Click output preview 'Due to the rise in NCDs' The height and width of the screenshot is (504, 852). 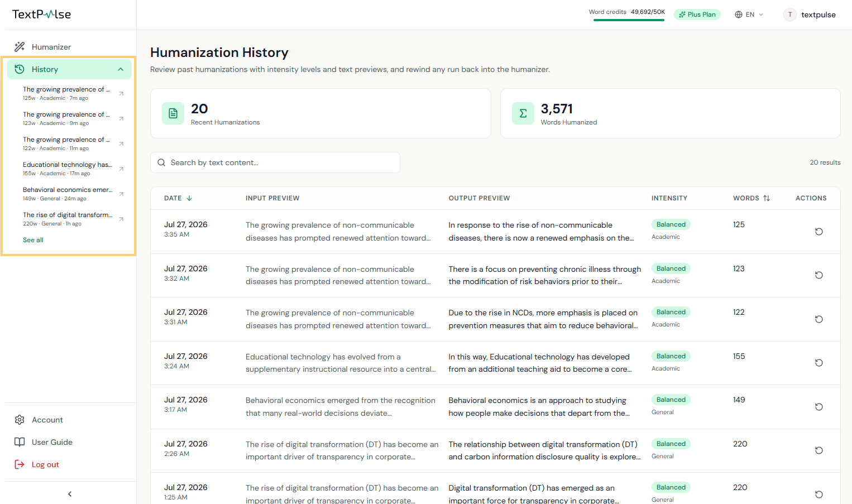[543, 319]
